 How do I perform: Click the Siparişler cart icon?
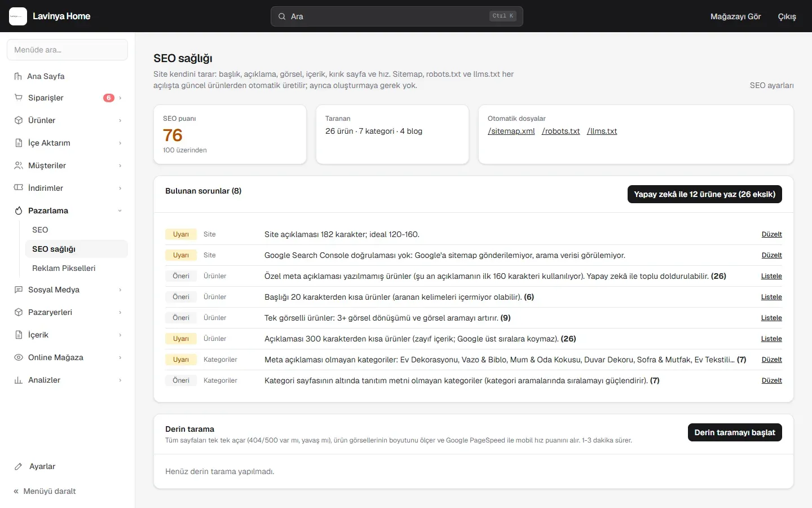click(x=19, y=98)
